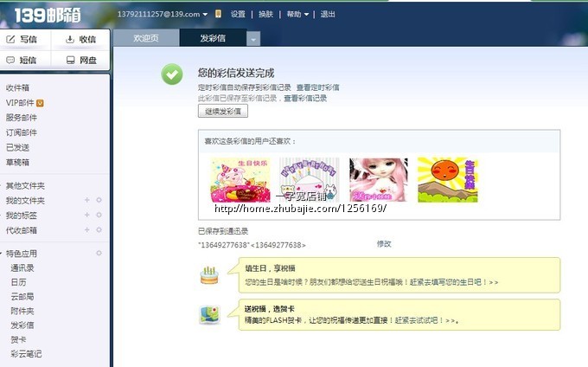Viewport: 588px width, 367px height.
Task: Open 彩云笔记 notes app
Action: point(26,354)
